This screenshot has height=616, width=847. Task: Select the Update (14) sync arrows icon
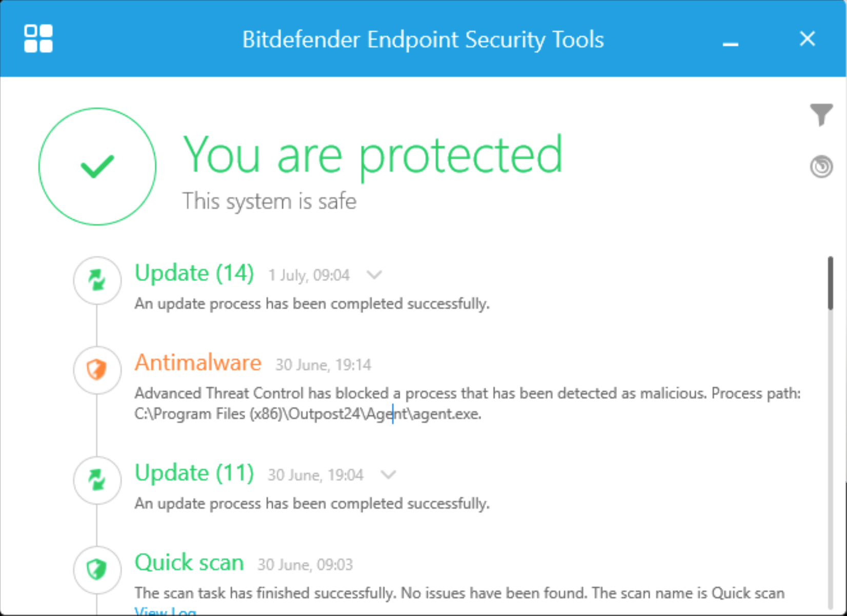tap(97, 280)
